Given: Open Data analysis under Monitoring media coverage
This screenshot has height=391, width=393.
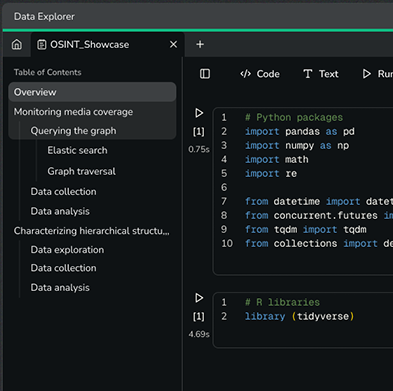Looking at the screenshot, I should coord(60,211).
